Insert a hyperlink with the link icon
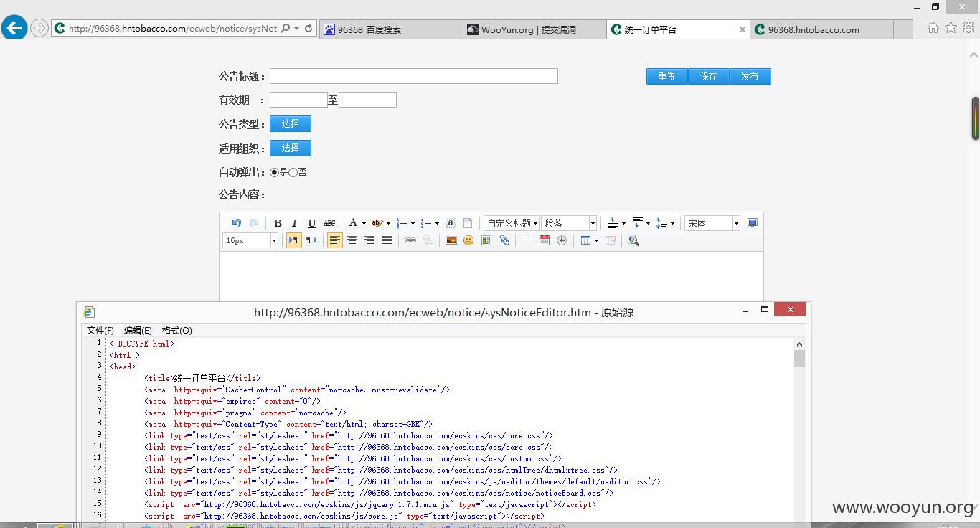The width and height of the screenshot is (980, 528). (x=410, y=240)
